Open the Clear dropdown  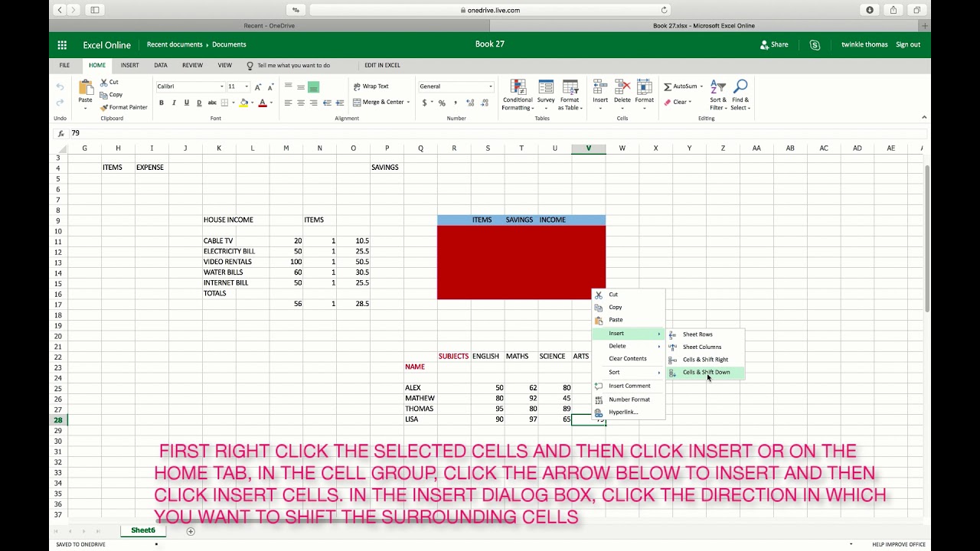678,102
